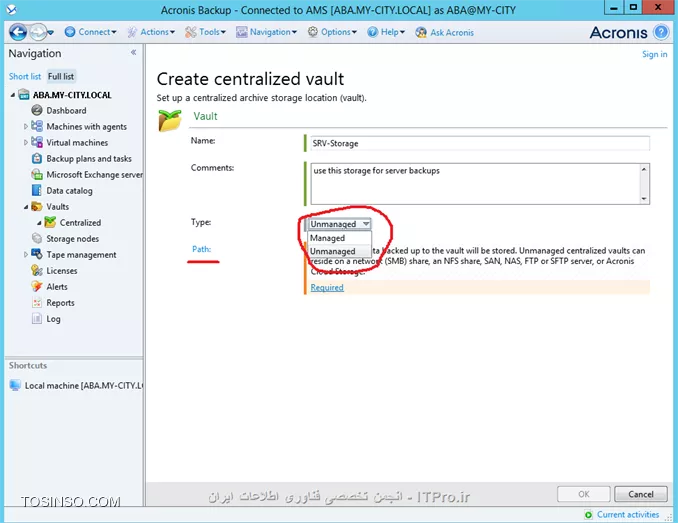Viewport: 678px width, 523px height.
Task: Click the Log icon
Action: [37, 319]
